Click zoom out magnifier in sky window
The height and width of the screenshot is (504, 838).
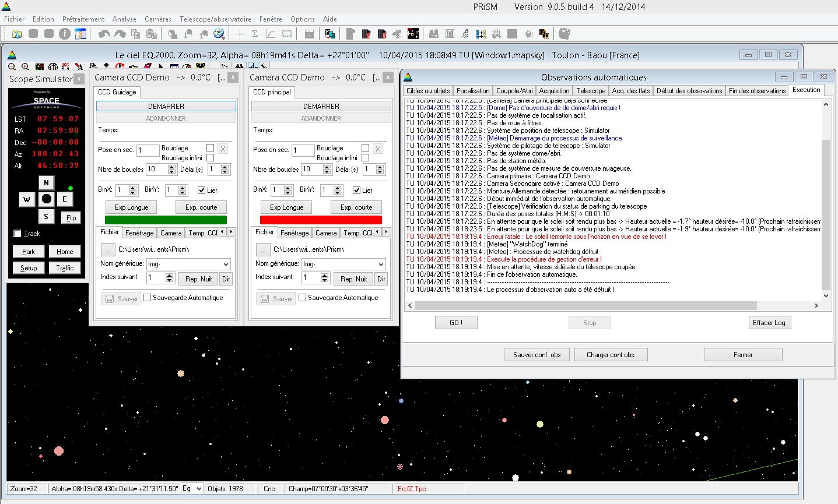(x=12, y=67)
